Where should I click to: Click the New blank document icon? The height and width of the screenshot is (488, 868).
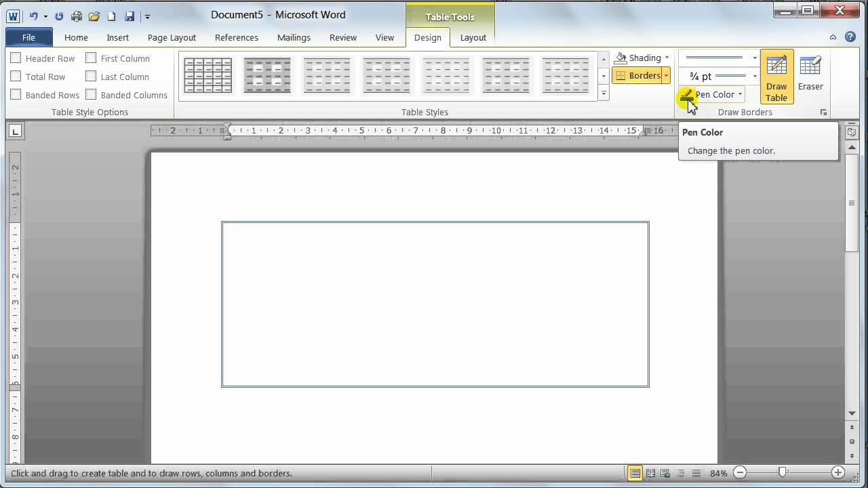111,16
